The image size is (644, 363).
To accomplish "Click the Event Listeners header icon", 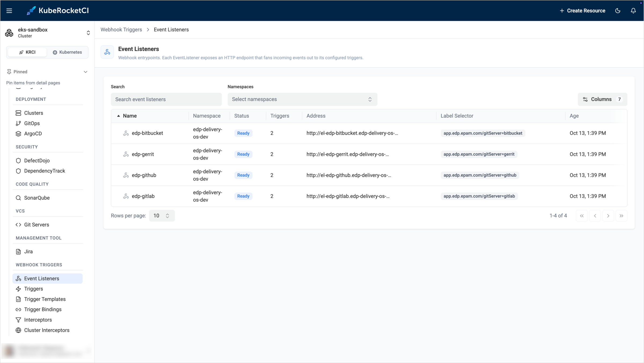I will click(107, 52).
